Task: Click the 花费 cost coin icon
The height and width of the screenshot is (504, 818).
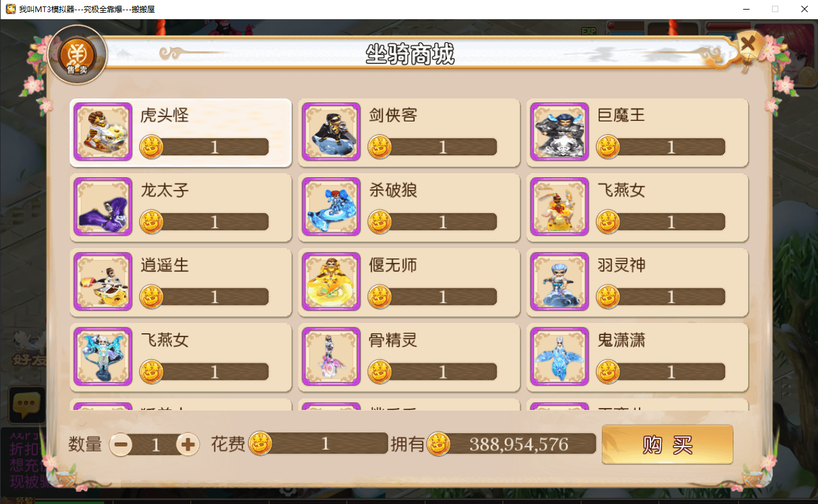Action: click(260, 443)
